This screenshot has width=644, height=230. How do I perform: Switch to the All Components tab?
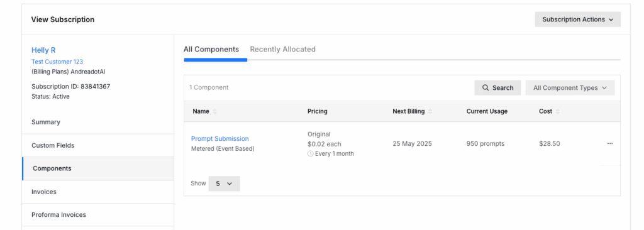[x=211, y=49]
